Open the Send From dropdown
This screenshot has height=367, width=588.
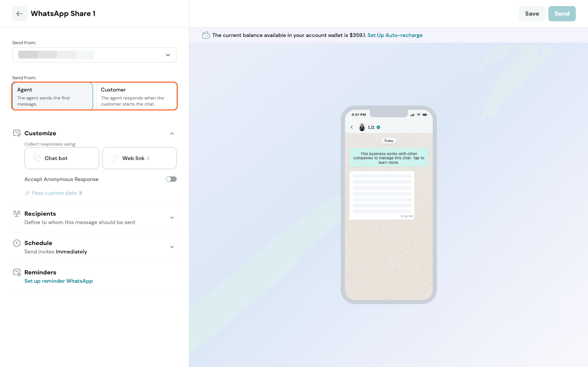coord(94,55)
